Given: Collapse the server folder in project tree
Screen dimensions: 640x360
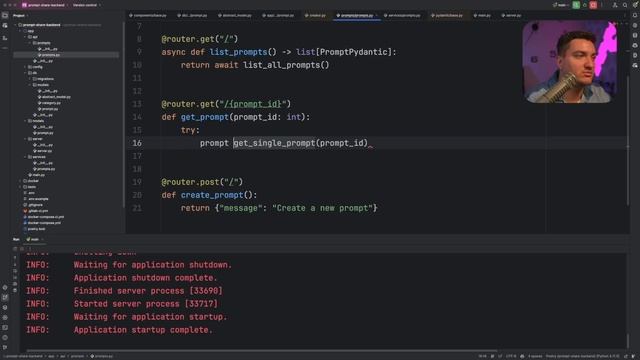Looking at the screenshot, I should pos(25,139).
